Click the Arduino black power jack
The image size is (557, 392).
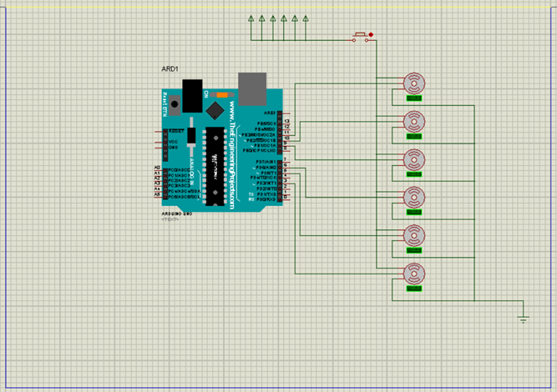click(192, 96)
